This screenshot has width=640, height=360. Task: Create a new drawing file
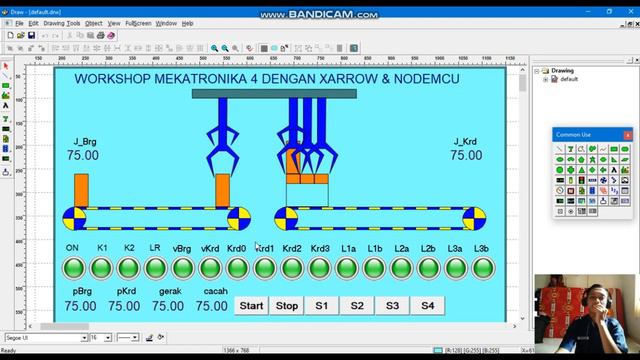[11, 36]
